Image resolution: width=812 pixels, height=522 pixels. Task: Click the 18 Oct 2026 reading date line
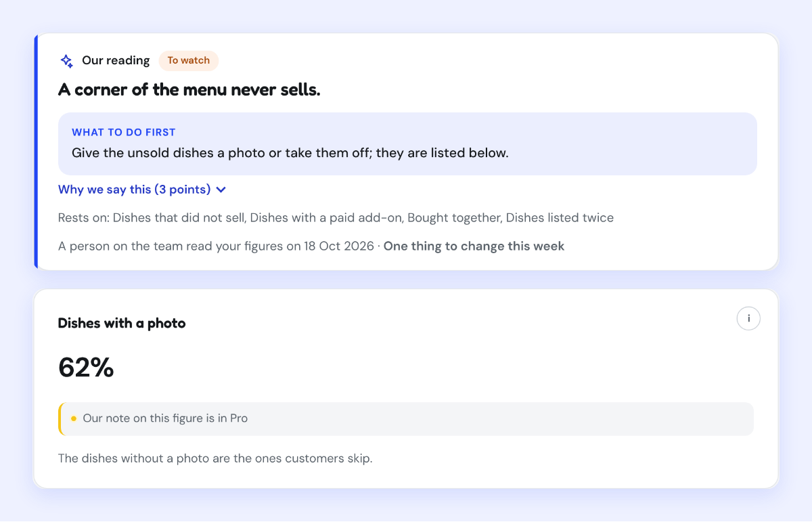click(216, 246)
